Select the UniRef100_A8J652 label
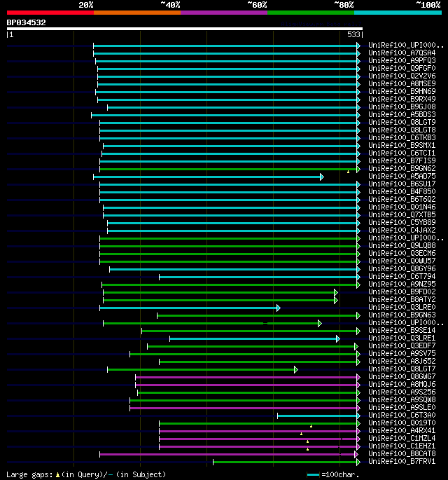448x480 pixels. pyautogui.click(x=402, y=361)
